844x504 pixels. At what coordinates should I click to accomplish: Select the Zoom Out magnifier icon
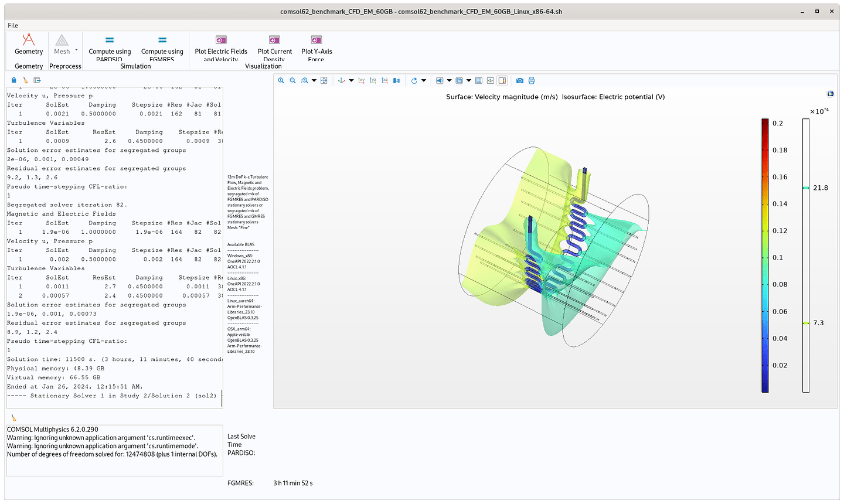point(293,80)
